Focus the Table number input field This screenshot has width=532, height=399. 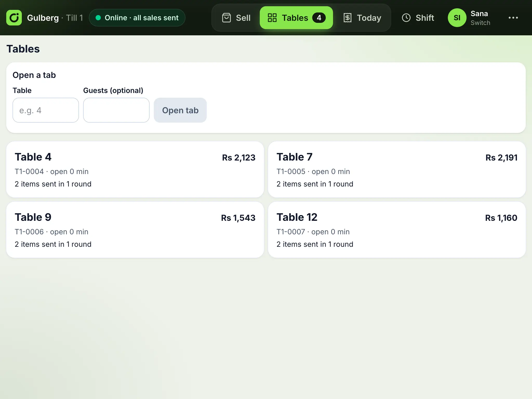[x=46, y=110]
